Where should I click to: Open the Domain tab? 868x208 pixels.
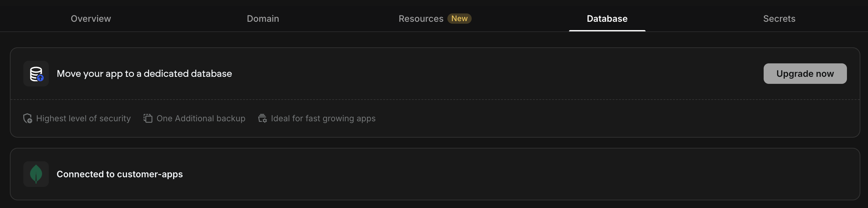point(263,19)
